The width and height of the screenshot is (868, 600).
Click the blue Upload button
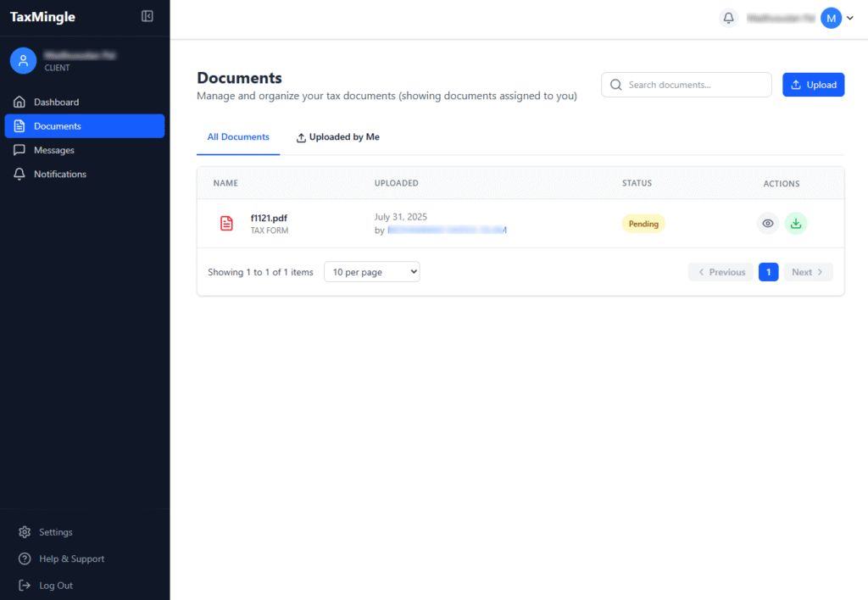click(813, 85)
